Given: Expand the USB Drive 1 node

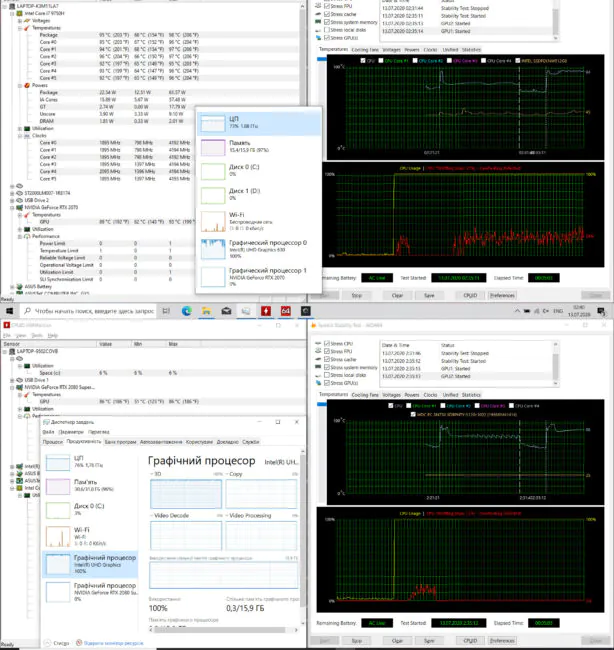Looking at the screenshot, I should point(12,380).
